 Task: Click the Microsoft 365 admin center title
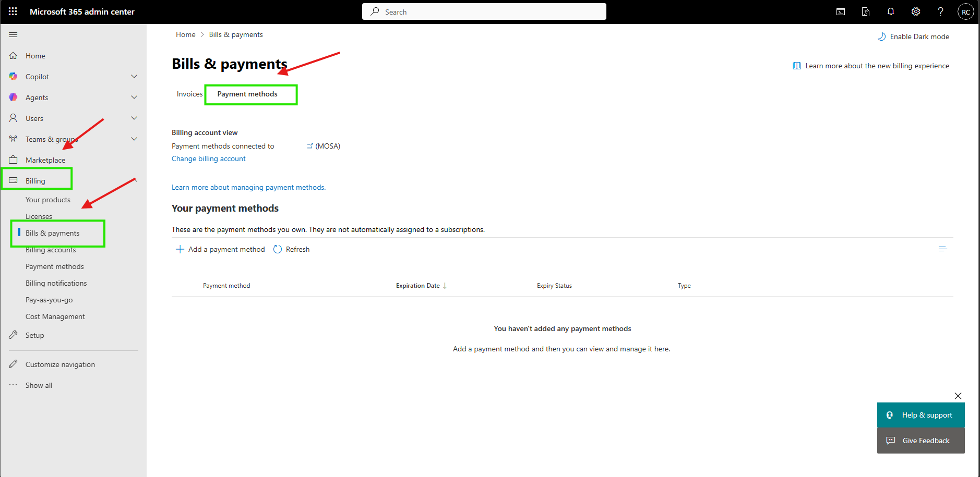click(x=82, y=11)
